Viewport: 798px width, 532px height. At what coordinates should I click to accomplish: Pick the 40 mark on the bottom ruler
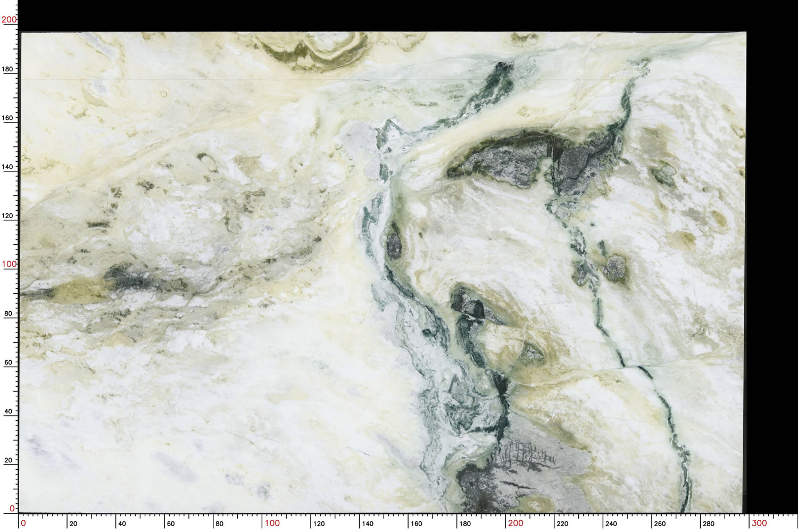click(x=122, y=524)
